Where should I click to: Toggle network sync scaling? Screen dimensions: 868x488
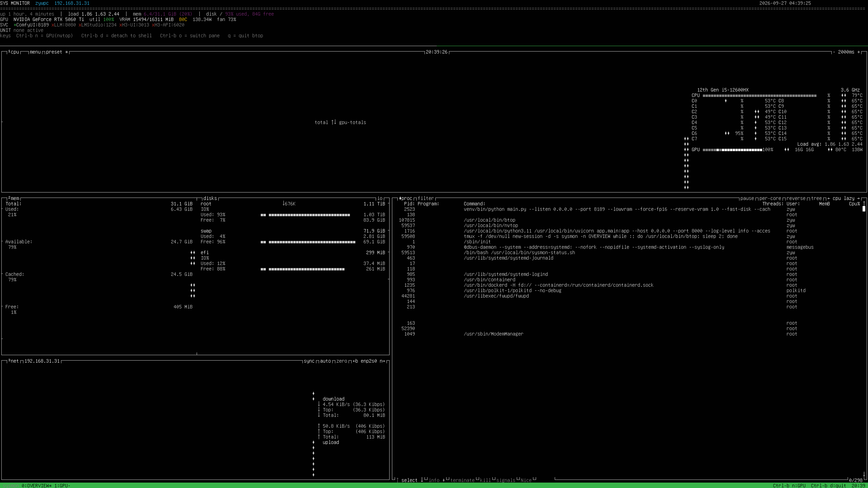pos(309,361)
